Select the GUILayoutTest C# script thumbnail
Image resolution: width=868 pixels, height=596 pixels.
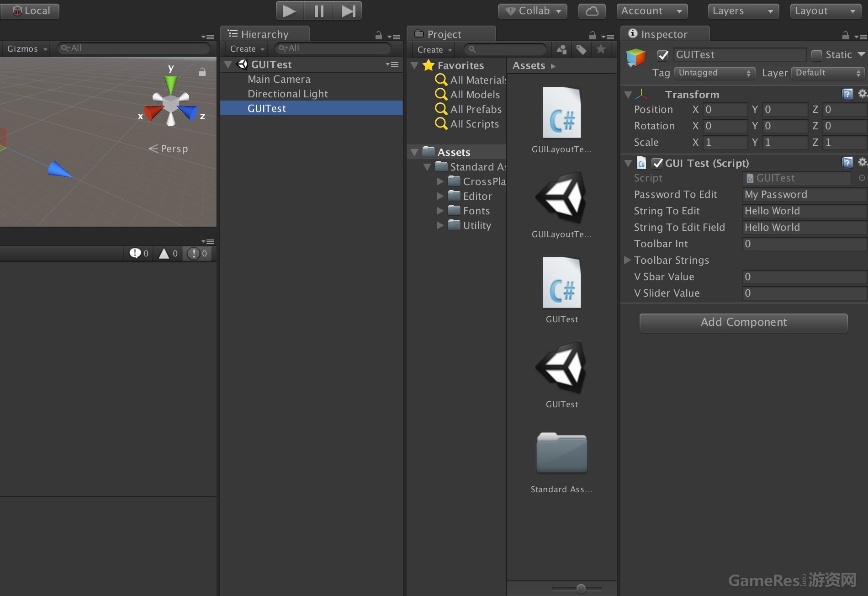click(x=562, y=113)
